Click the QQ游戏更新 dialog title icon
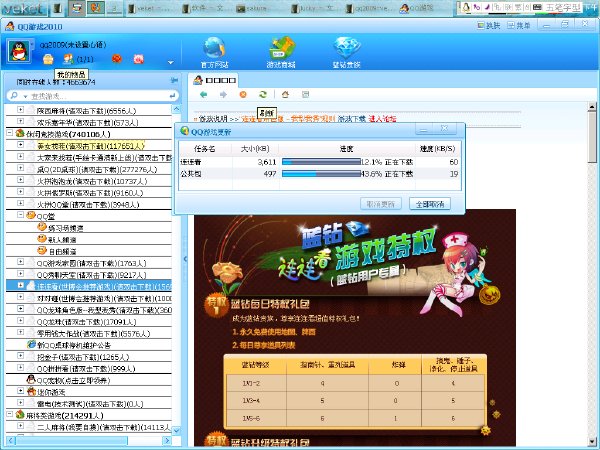 [184, 131]
